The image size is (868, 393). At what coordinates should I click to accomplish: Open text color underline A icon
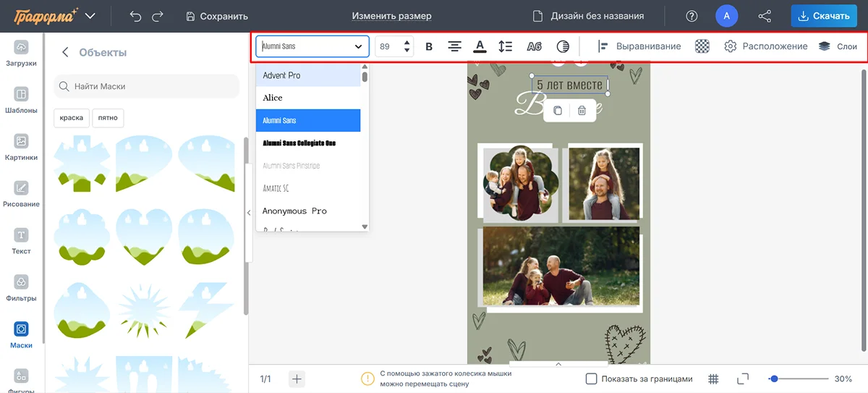[x=479, y=47]
